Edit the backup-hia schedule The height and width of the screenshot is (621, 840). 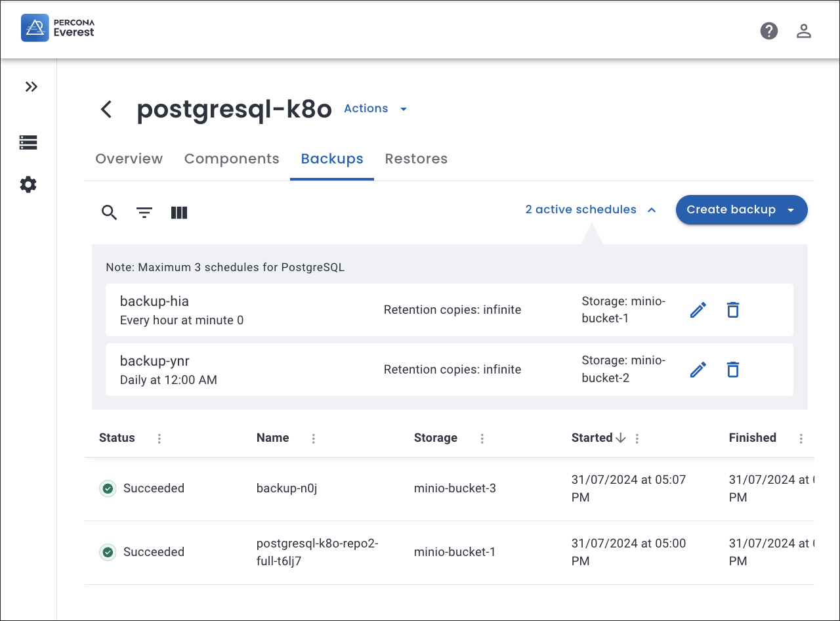tap(698, 310)
